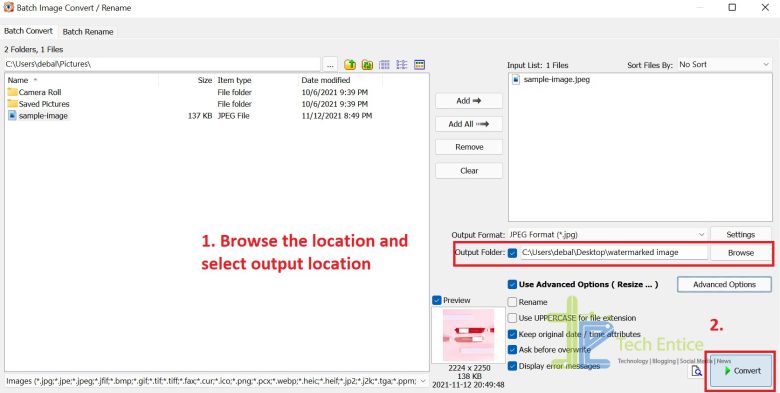Select Saved Pictures folder row
The width and height of the screenshot is (780, 393).
pos(216,103)
